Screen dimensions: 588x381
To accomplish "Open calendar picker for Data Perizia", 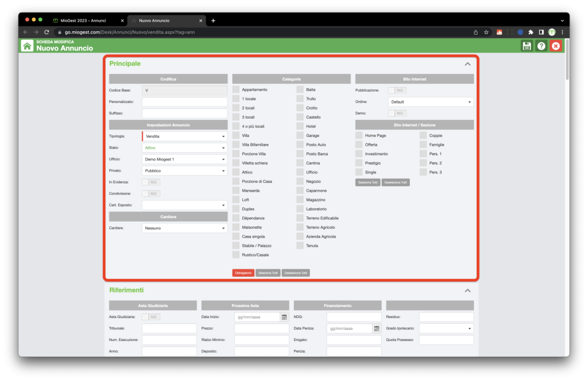I will pyautogui.click(x=376, y=329).
